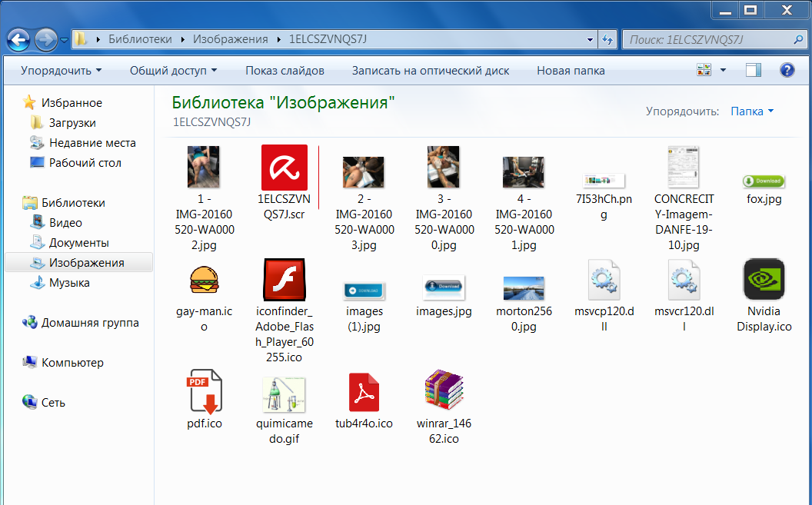
Task: Open the view options dropdown arrow
Action: coord(723,70)
